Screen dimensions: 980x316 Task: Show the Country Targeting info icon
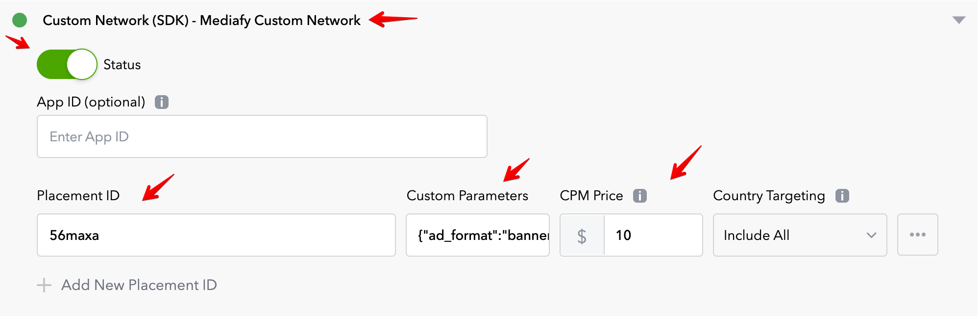pos(842,196)
